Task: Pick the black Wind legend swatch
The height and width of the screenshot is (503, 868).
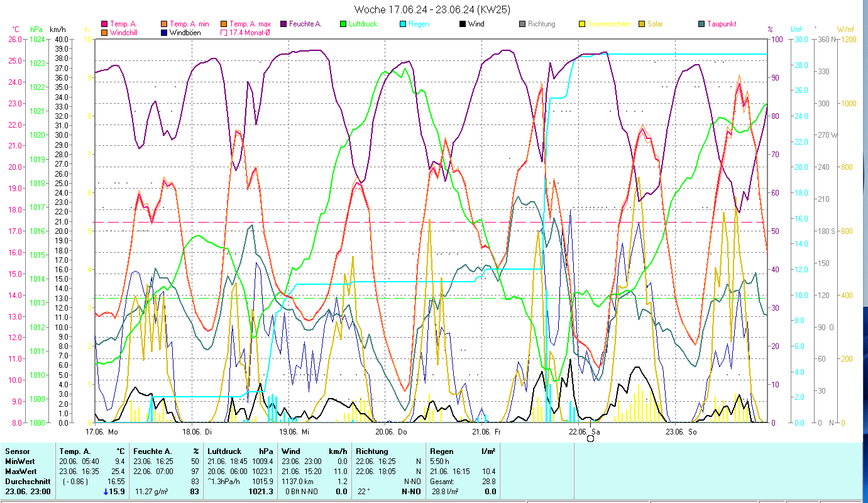Action: pos(463,25)
